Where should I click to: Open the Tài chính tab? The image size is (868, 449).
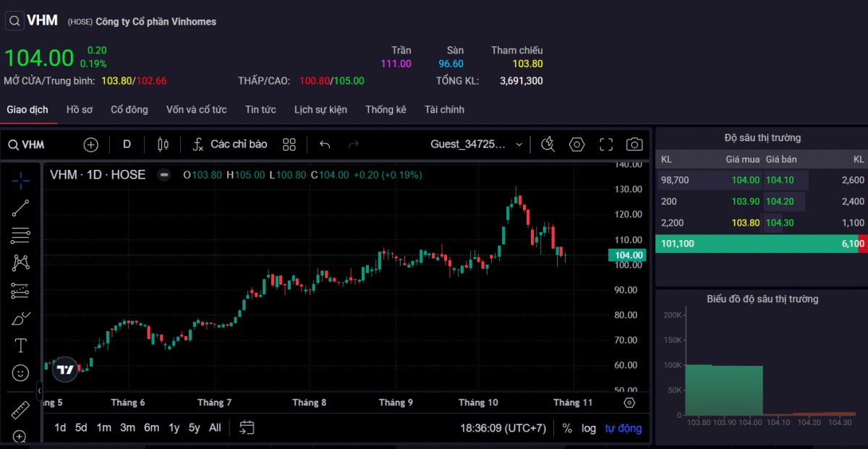click(444, 110)
